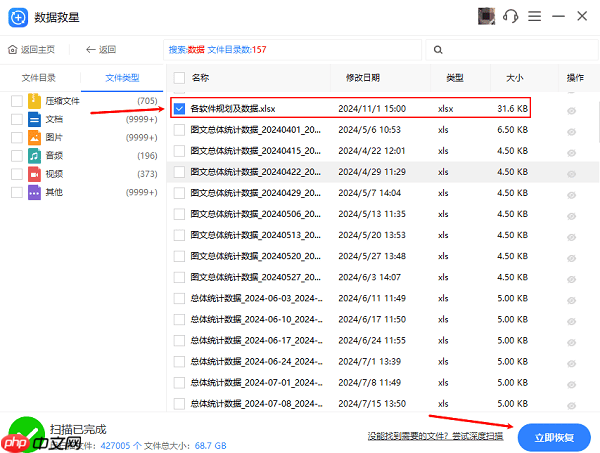
Task: Click the 立即恢复 recover button
Action: (554, 436)
